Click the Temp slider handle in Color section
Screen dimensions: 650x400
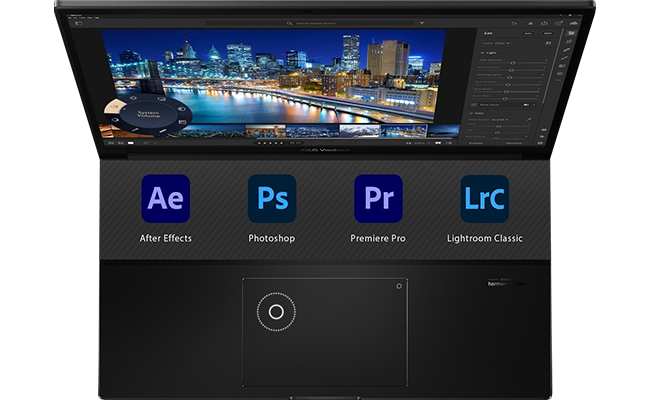click(x=499, y=126)
